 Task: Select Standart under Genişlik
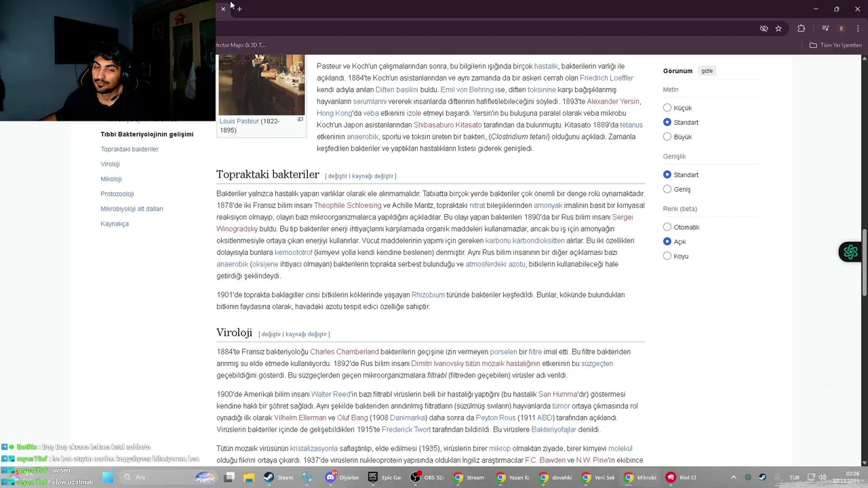click(x=667, y=175)
